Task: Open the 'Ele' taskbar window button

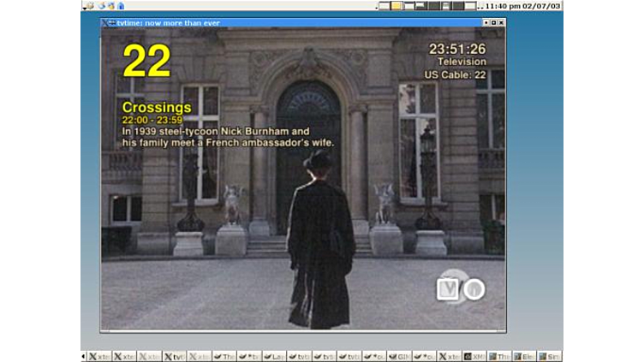Action: click(524, 356)
